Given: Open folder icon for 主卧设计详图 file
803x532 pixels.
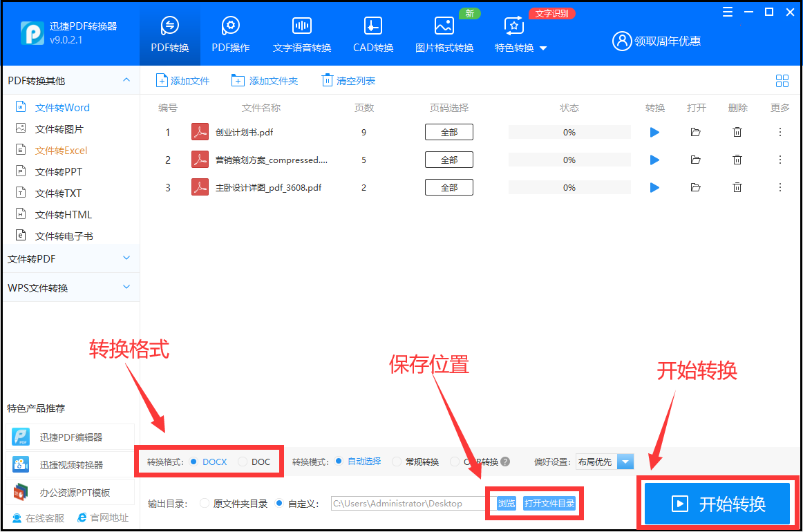Looking at the screenshot, I should pos(695,187).
